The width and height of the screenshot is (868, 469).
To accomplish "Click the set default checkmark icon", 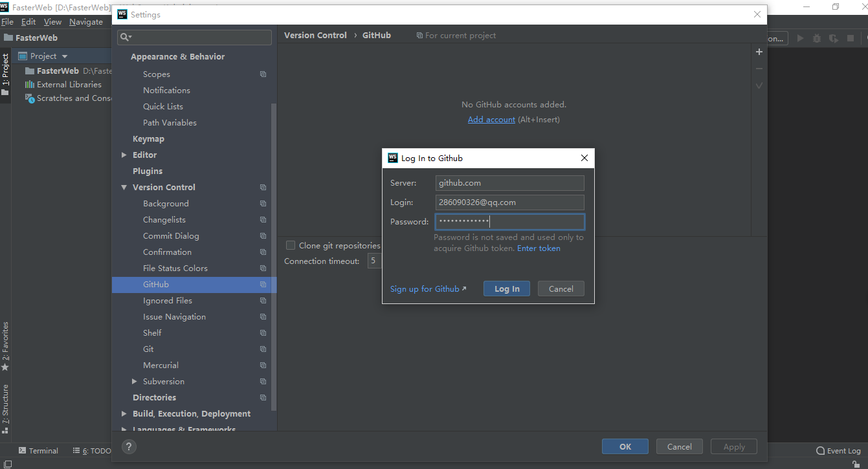I will (759, 85).
